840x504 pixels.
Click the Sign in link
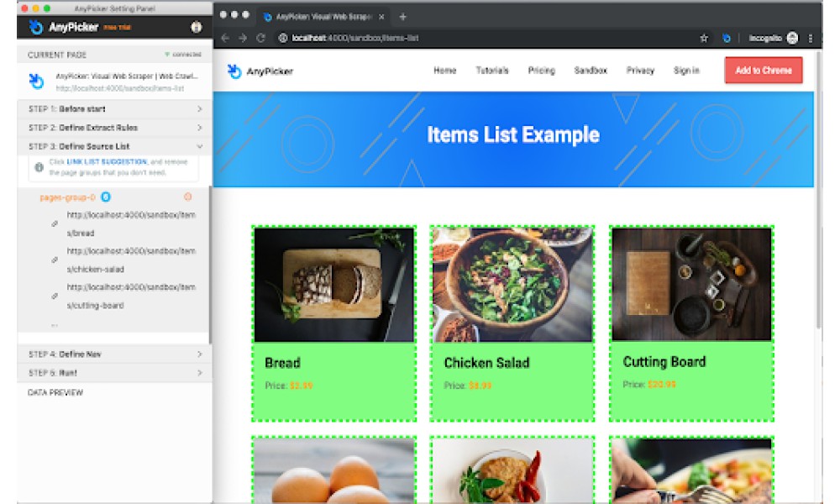[686, 71]
